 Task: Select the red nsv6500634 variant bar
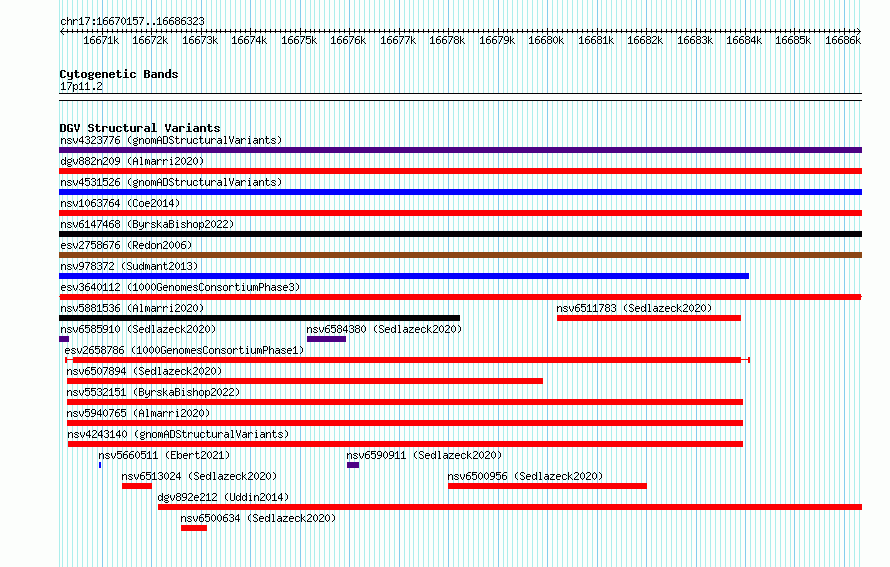click(x=194, y=528)
